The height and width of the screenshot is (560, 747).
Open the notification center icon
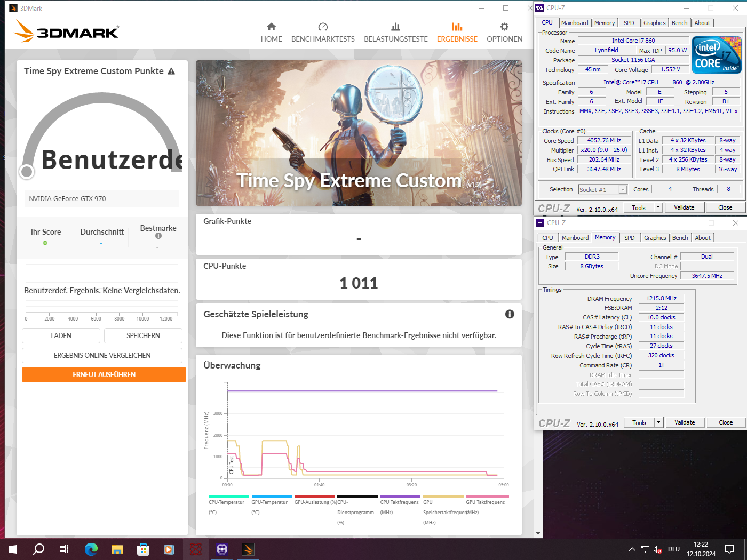(729, 549)
